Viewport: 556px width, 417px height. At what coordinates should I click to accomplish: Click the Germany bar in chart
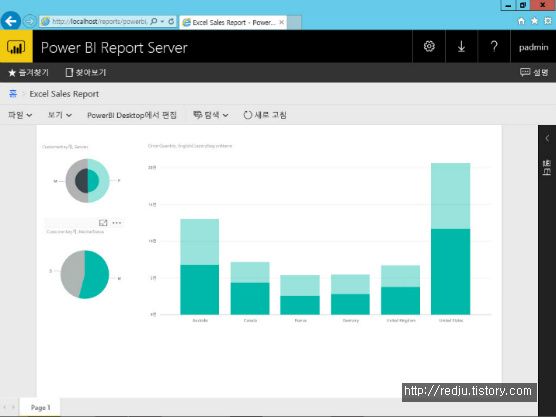(x=350, y=294)
